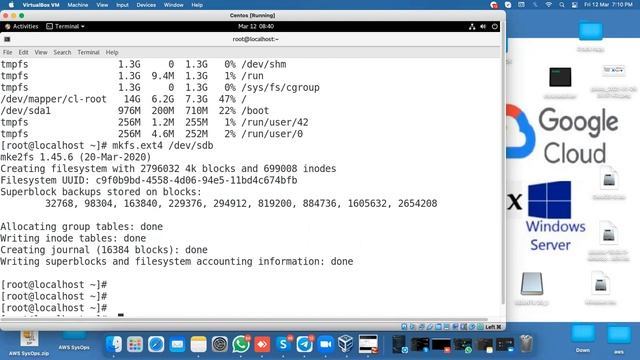This screenshot has height=360, width=640.
Task: Open the Terminal menu in the terminal menubar
Action: 88,52
